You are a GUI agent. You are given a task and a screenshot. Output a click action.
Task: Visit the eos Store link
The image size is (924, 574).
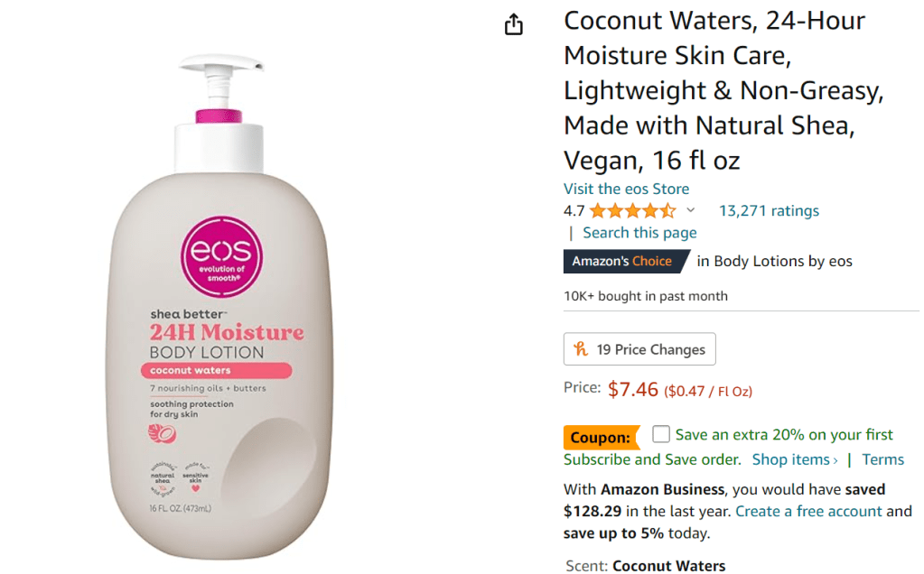[x=626, y=189]
